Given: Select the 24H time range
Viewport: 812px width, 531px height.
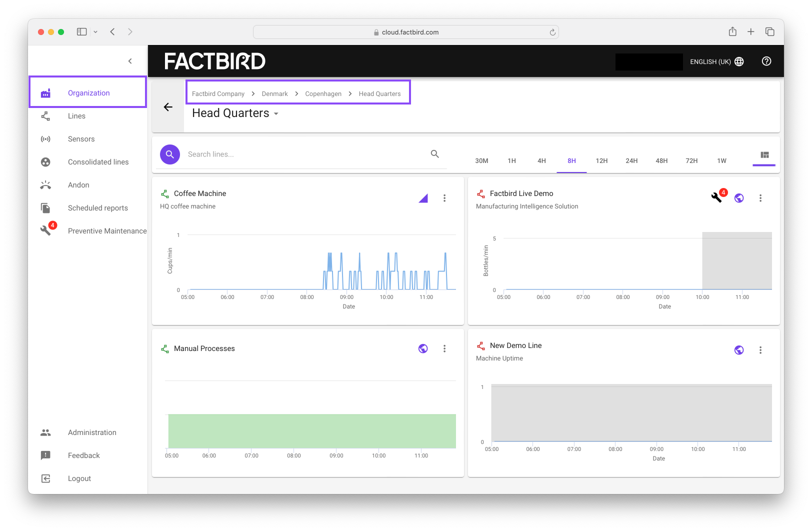Looking at the screenshot, I should point(631,160).
